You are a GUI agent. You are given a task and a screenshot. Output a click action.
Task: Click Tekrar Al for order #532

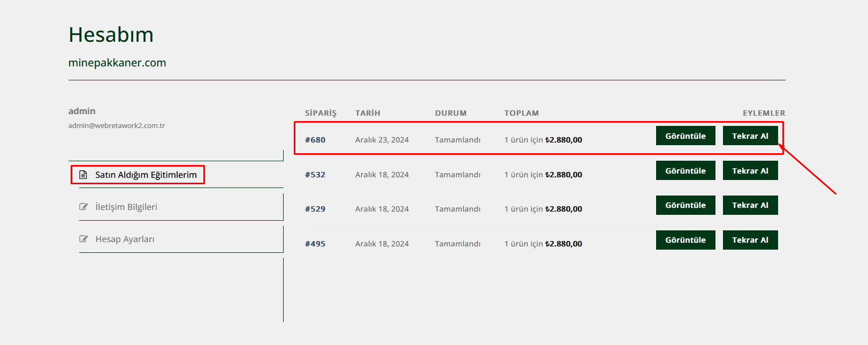(x=750, y=170)
